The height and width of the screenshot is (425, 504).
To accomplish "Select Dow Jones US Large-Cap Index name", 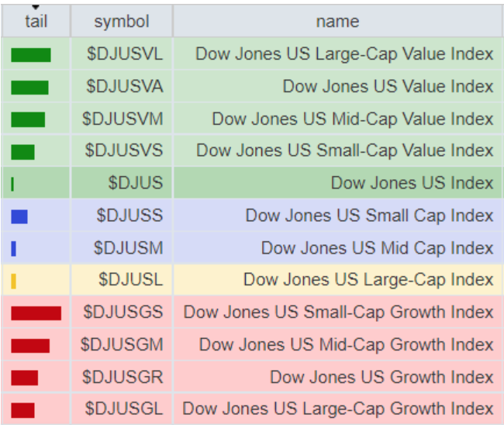I will tap(368, 280).
